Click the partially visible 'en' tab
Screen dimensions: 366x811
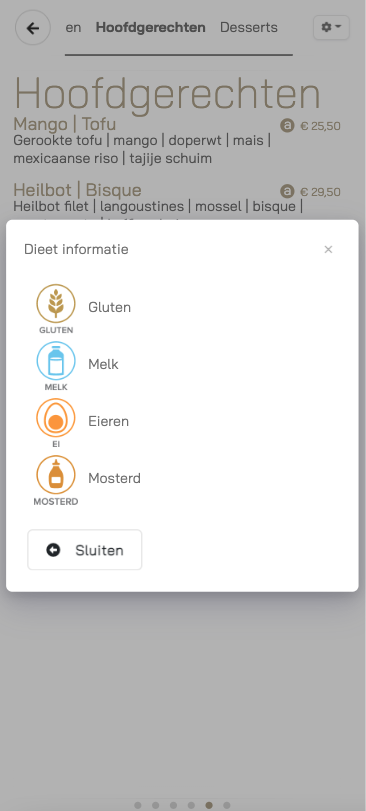73,27
